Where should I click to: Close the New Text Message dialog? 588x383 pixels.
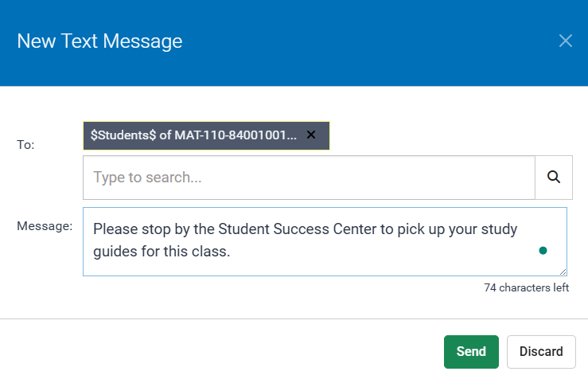point(565,41)
